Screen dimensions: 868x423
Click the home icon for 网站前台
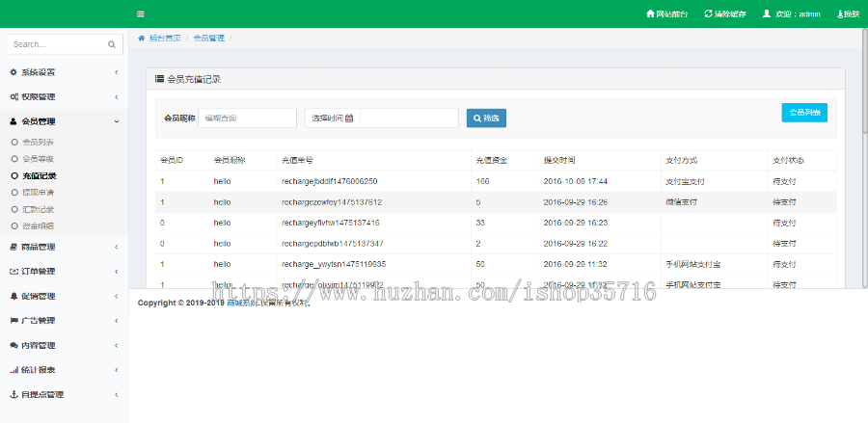point(650,14)
